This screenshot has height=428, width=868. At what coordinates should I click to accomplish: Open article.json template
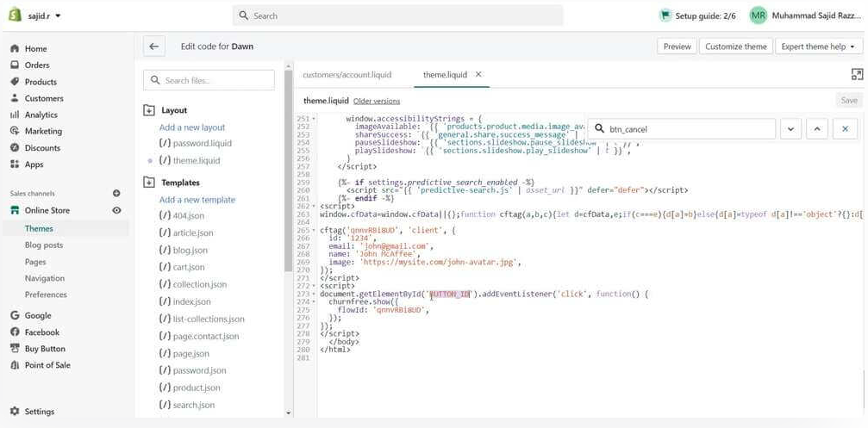tap(192, 233)
